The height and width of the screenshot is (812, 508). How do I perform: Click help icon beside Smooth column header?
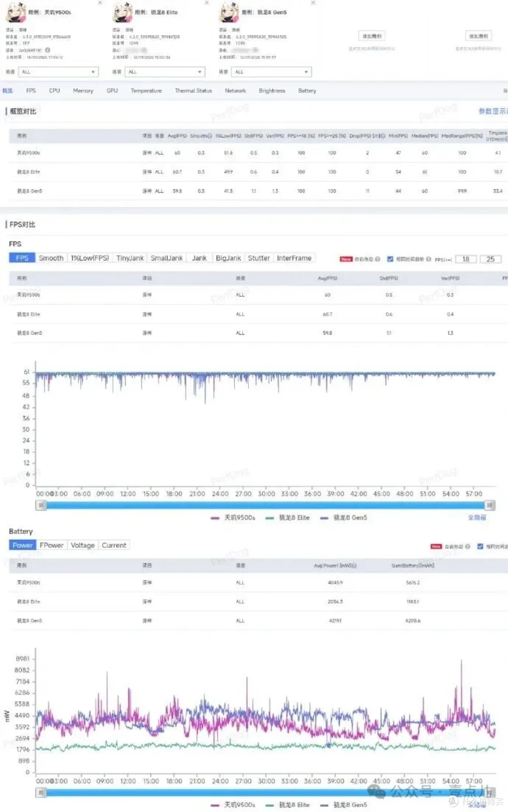(210, 136)
